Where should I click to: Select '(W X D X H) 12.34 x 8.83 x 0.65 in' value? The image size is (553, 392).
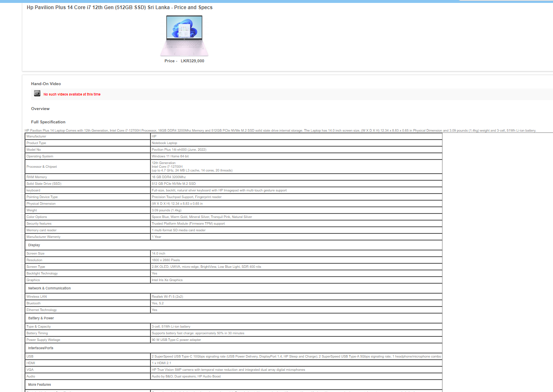pyautogui.click(x=177, y=203)
